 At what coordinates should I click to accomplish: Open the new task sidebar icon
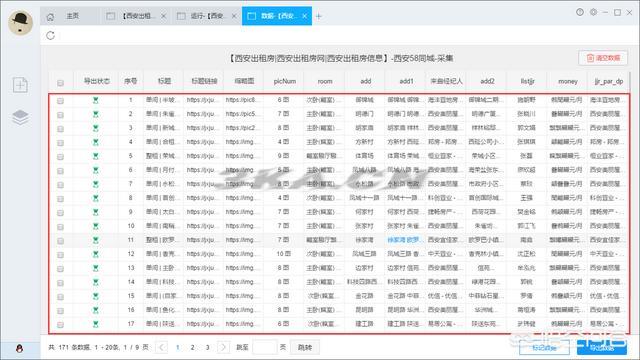click(20, 85)
